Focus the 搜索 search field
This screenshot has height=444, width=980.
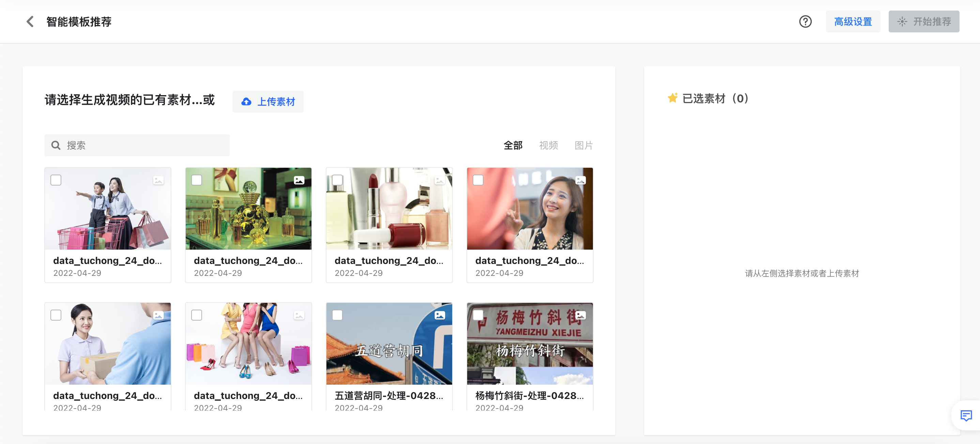coord(137,146)
